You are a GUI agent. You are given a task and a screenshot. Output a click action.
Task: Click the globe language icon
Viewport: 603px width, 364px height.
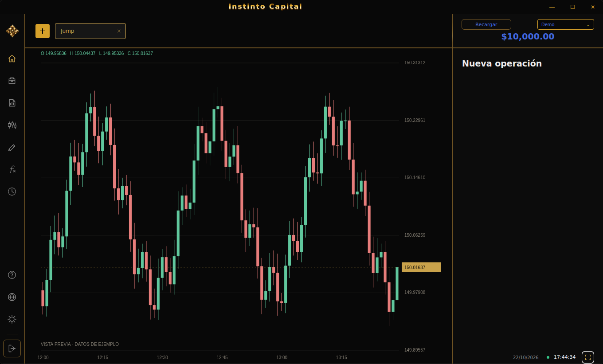12,297
